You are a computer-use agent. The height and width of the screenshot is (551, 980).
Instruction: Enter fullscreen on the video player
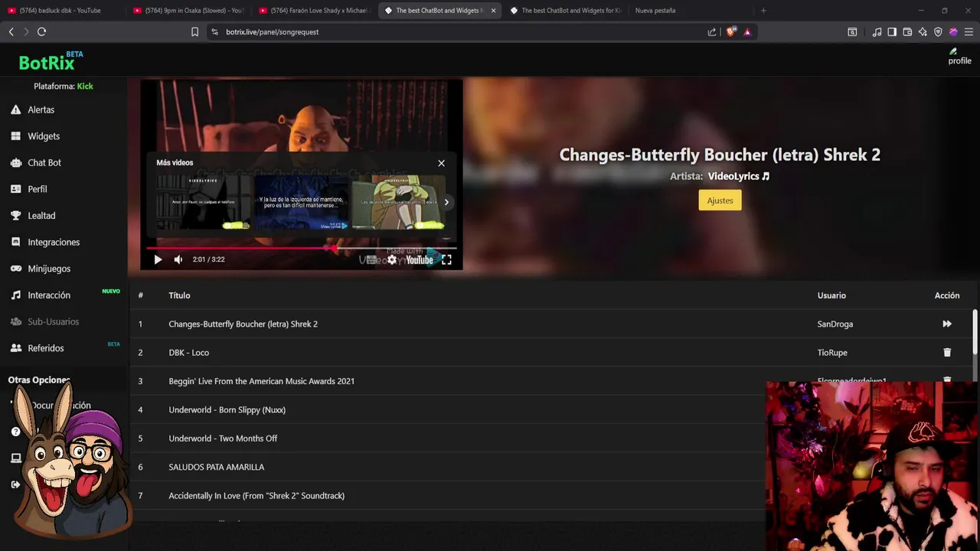tap(446, 260)
